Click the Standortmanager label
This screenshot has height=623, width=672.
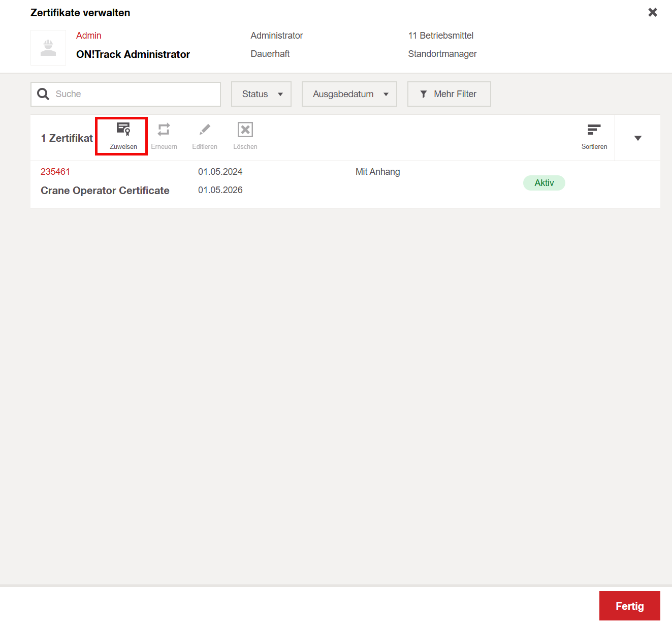[442, 54]
